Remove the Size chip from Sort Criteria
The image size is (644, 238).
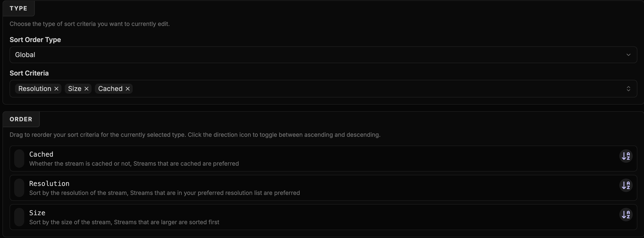[87, 89]
